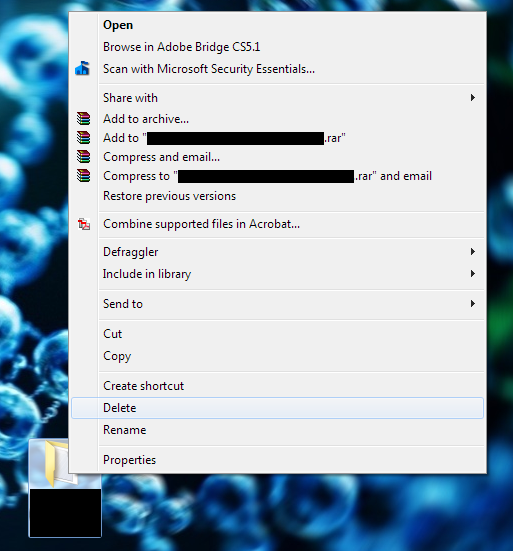Click the WinRAR icon beside Add to archive

tap(84, 119)
